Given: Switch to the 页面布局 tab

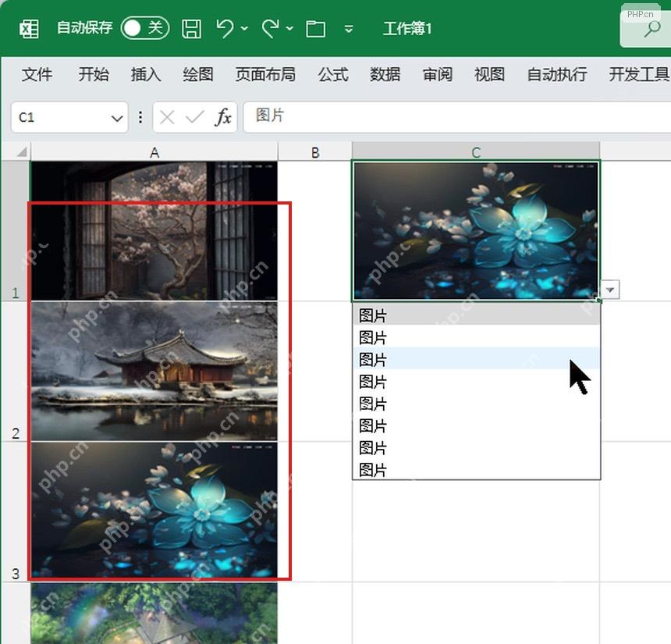Looking at the screenshot, I should coord(265,74).
